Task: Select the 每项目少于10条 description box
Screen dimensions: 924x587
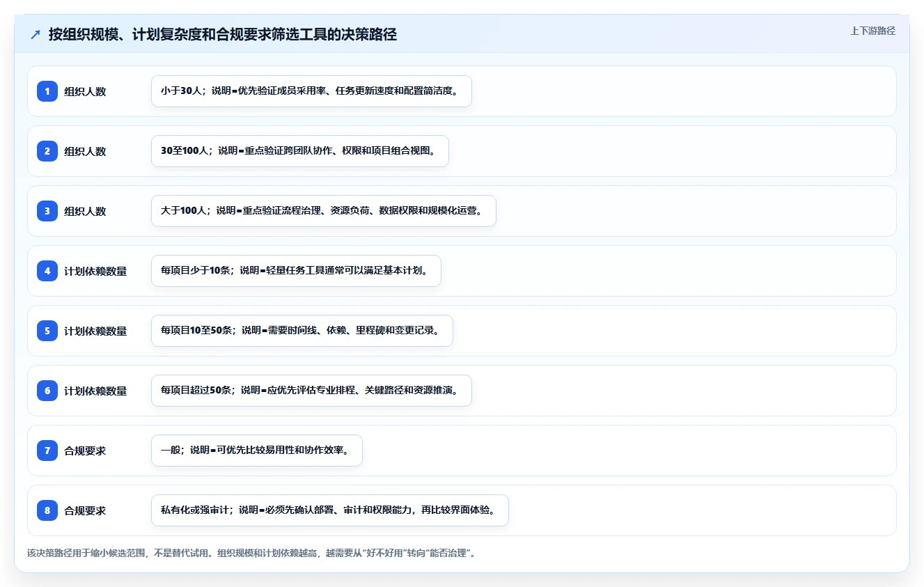Action: coord(296,271)
